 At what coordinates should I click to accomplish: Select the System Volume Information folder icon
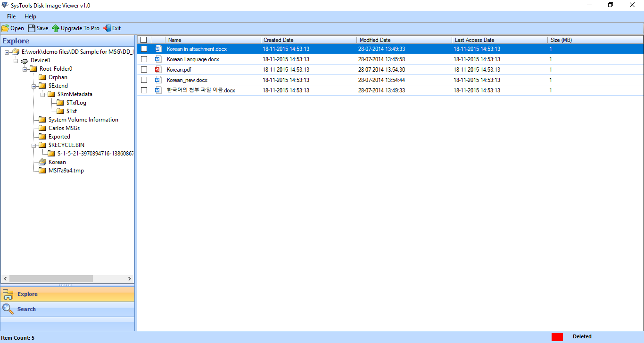(42, 120)
